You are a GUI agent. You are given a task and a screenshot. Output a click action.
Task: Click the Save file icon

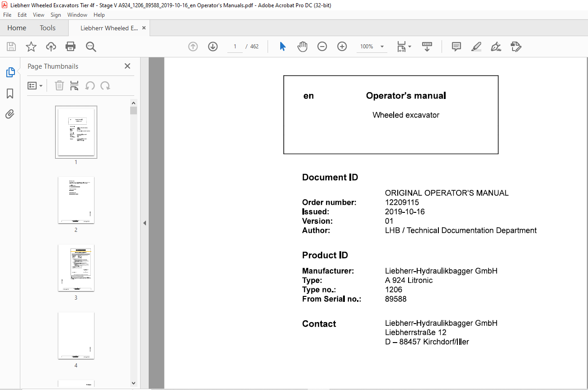click(11, 47)
